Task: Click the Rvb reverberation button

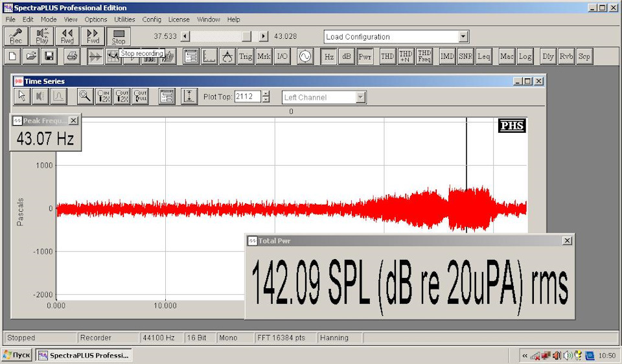Action: point(566,56)
